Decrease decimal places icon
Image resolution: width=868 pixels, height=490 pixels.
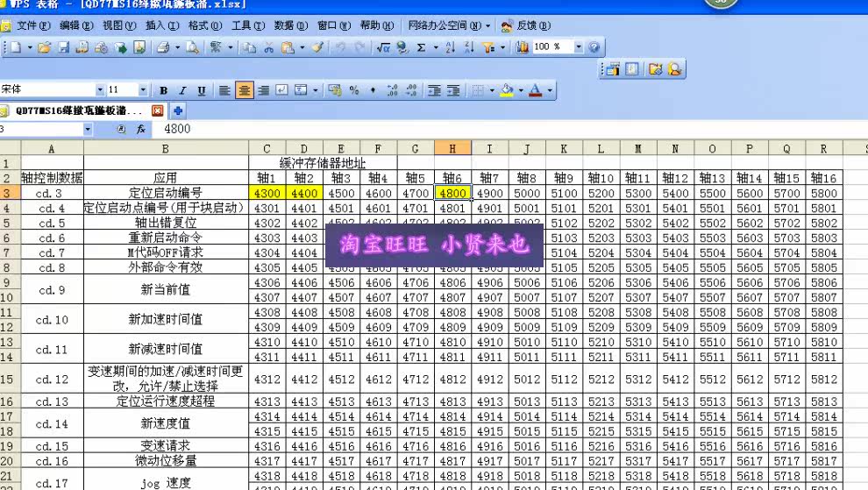point(411,90)
